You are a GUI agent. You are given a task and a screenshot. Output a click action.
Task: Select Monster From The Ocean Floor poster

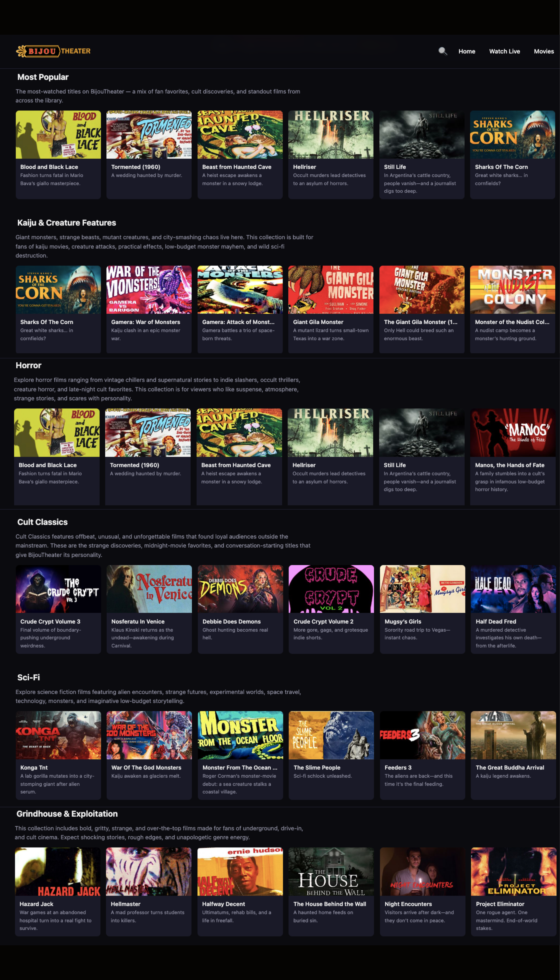pyautogui.click(x=240, y=735)
